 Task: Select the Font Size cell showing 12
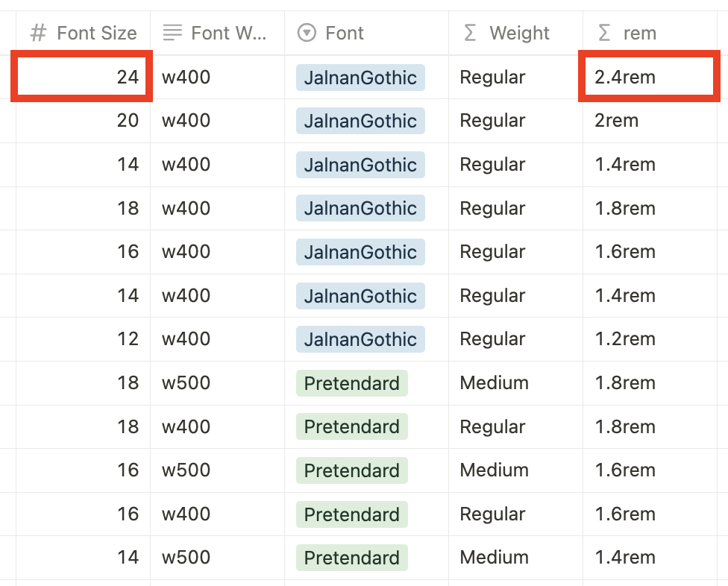tap(83, 339)
